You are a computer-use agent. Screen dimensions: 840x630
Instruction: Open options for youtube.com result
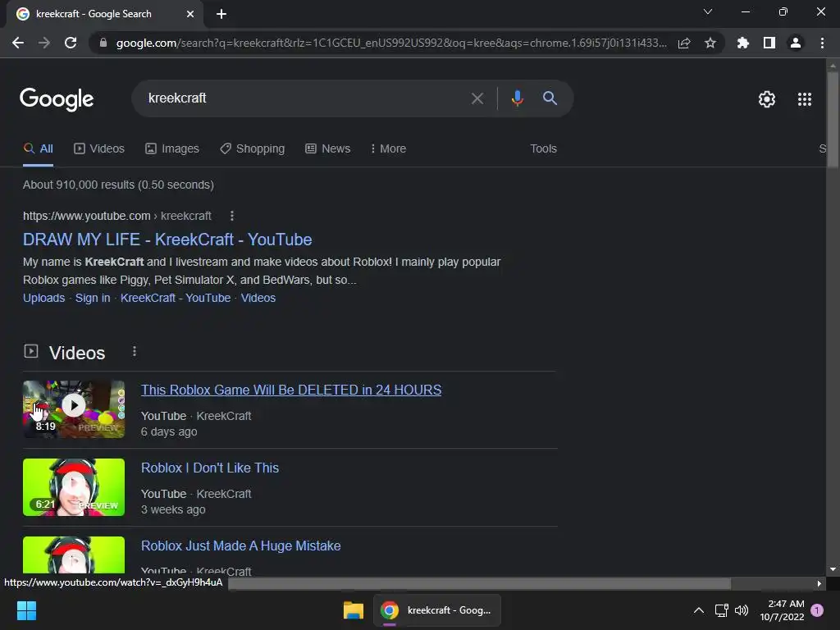click(x=232, y=216)
